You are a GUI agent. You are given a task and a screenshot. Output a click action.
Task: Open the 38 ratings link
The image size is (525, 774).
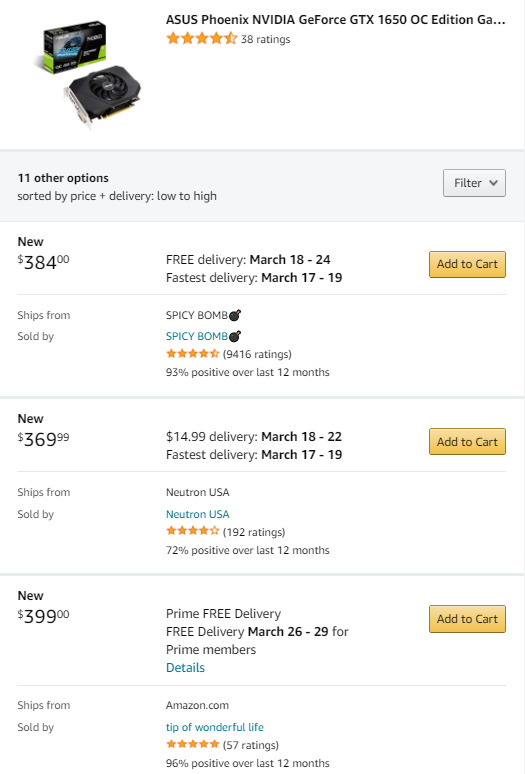265,39
